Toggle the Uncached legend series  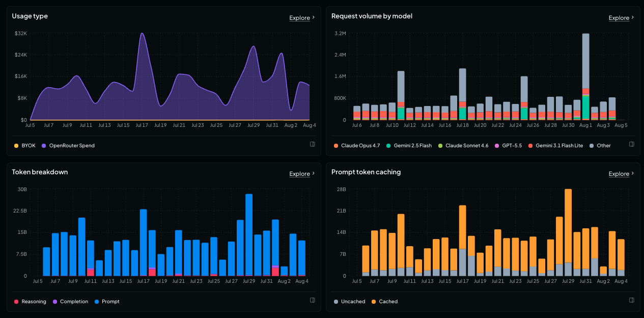pos(349,301)
